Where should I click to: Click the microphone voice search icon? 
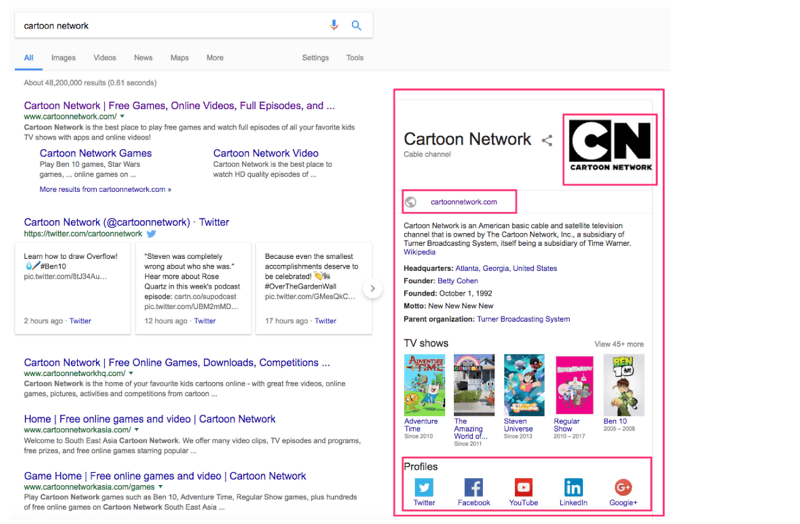pyautogui.click(x=334, y=26)
